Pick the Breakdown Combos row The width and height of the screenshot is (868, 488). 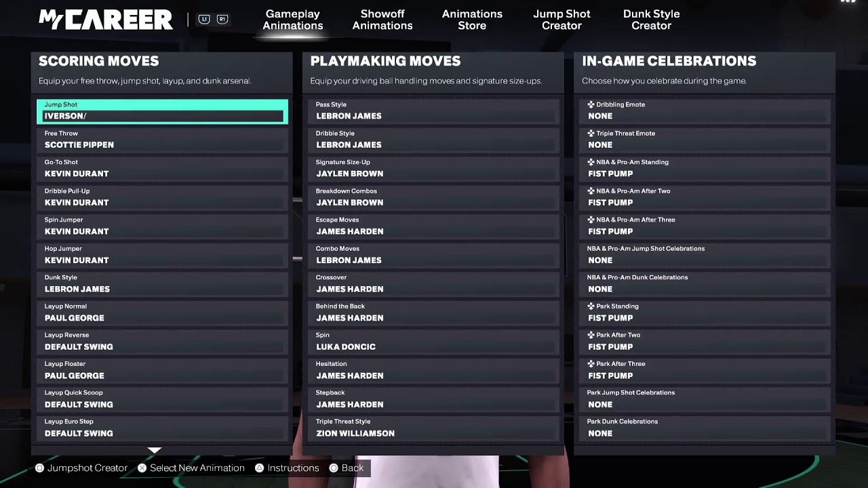434,197
